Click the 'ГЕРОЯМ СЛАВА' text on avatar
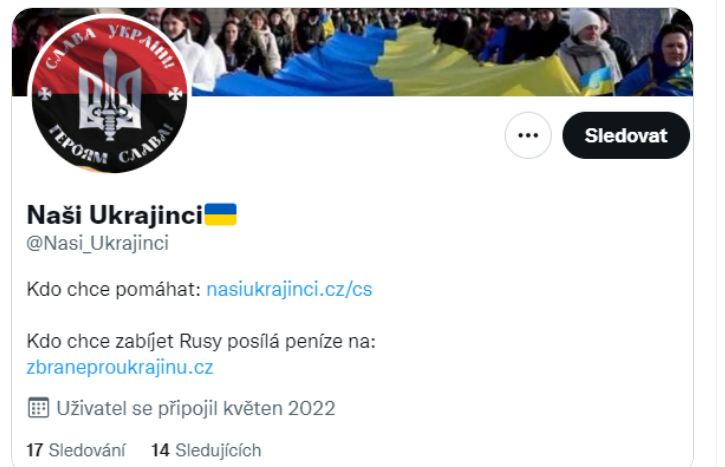 (x=111, y=147)
